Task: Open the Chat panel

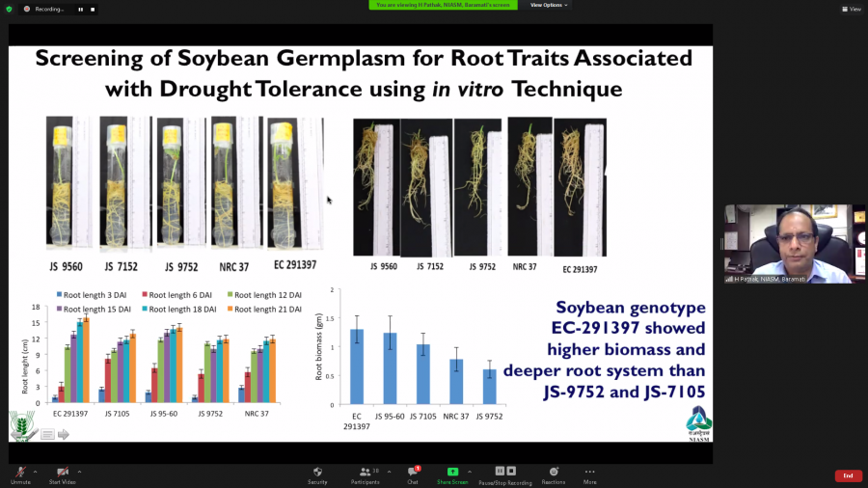Action: coord(413,473)
